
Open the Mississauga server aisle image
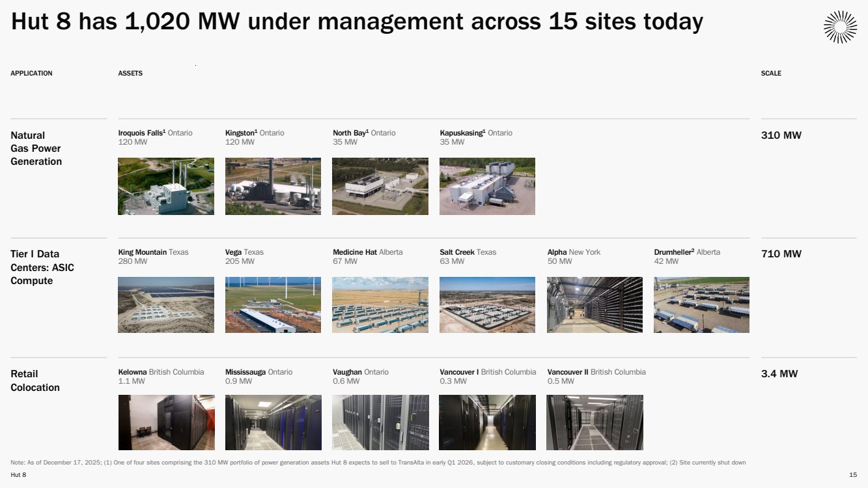(273, 422)
